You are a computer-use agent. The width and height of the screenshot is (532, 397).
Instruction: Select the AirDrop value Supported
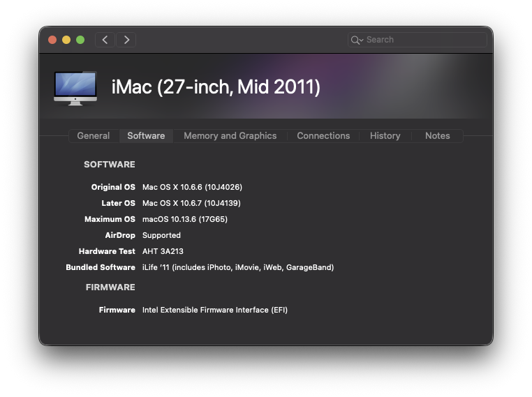(x=161, y=235)
